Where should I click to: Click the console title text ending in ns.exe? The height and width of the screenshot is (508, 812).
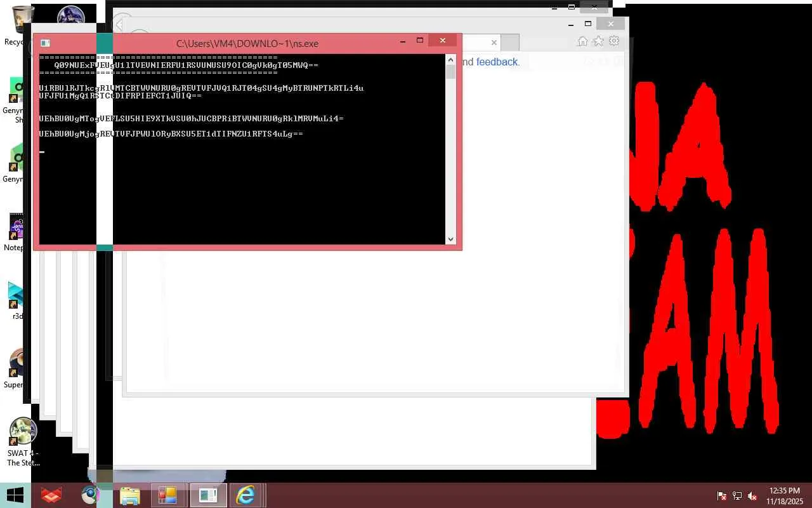click(x=247, y=43)
